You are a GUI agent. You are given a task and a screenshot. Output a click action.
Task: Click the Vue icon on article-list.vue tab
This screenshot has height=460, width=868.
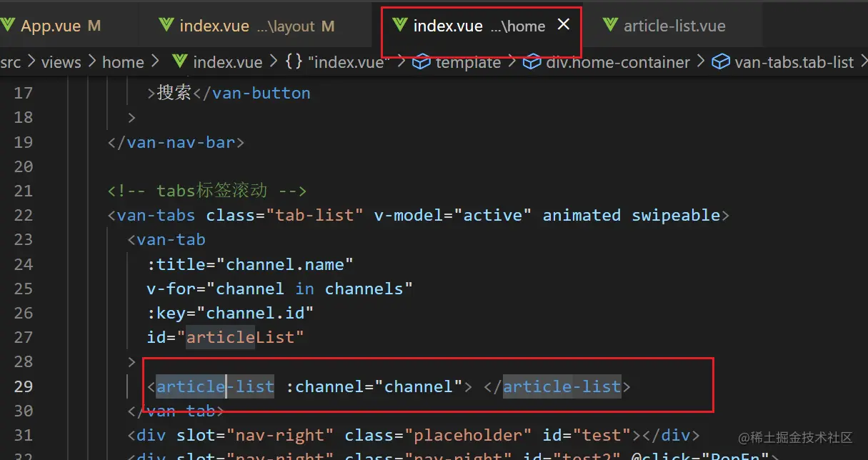(610, 26)
